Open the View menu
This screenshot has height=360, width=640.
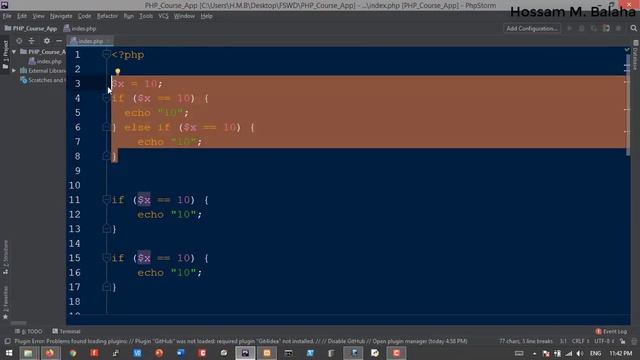coord(38,16)
